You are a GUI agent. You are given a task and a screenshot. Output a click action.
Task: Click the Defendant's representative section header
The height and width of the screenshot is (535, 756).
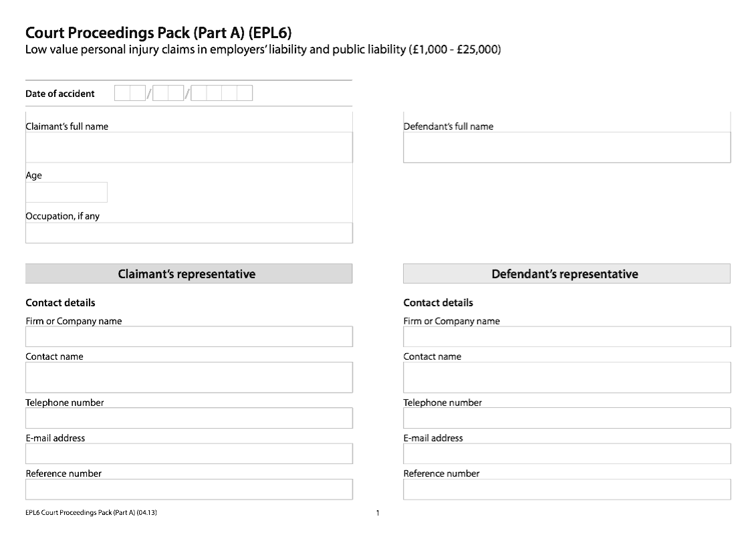coord(566,274)
